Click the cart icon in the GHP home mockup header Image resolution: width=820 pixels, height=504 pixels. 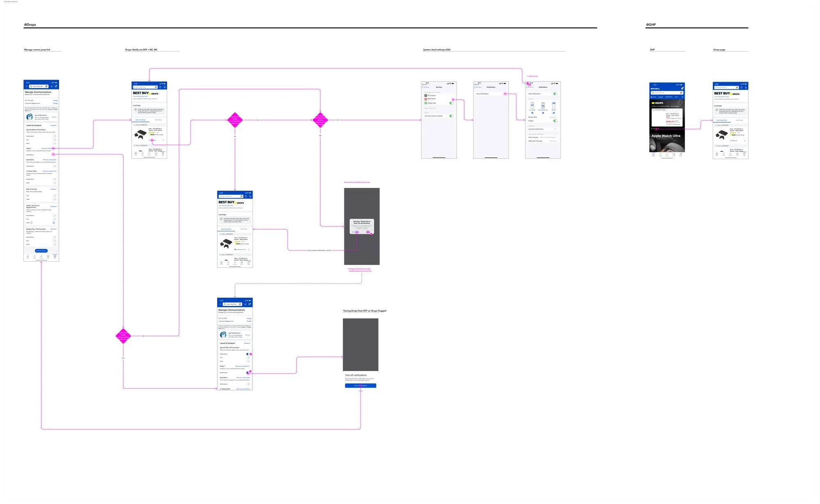682,89
